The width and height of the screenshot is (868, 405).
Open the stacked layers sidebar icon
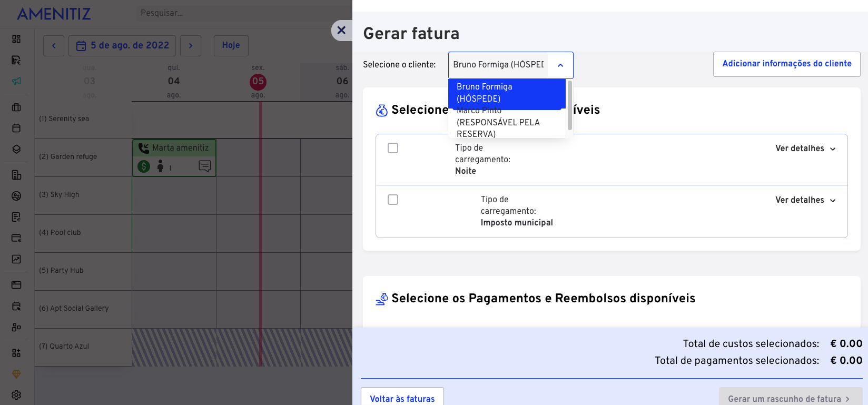tap(16, 149)
